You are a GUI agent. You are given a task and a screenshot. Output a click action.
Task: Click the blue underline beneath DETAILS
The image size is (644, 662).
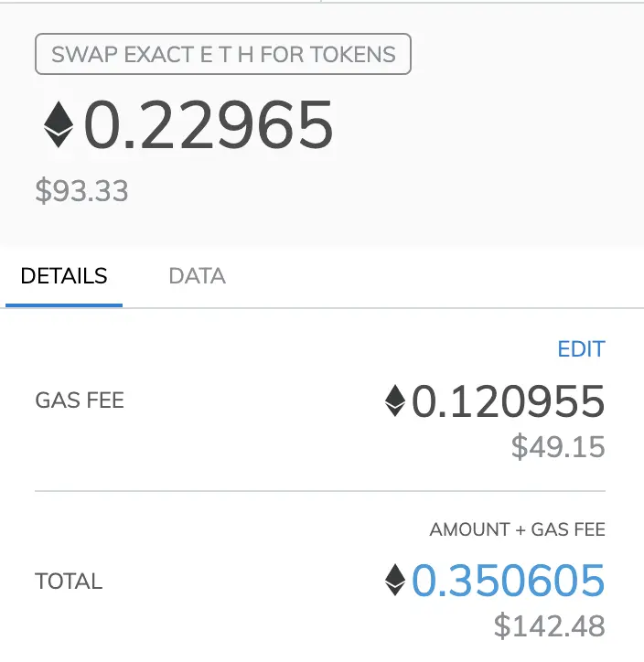[x=64, y=304]
